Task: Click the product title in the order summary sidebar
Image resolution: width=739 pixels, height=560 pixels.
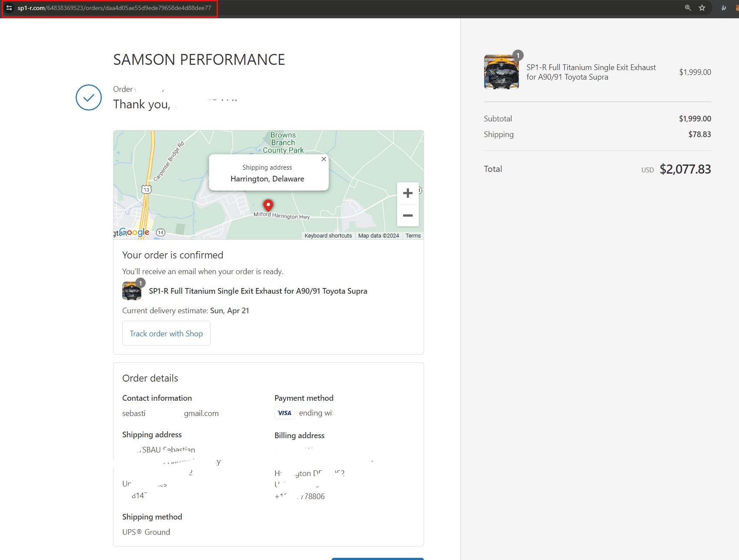Action: [x=591, y=72]
